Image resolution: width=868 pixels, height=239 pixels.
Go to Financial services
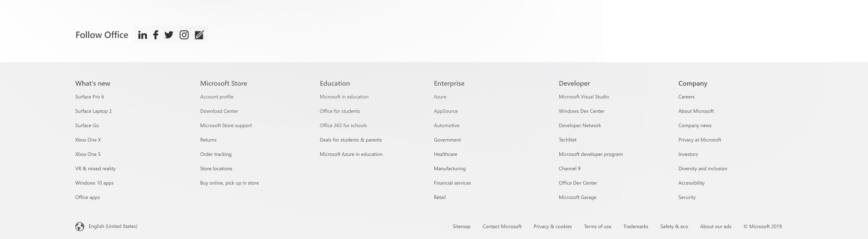click(x=453, y=183)
